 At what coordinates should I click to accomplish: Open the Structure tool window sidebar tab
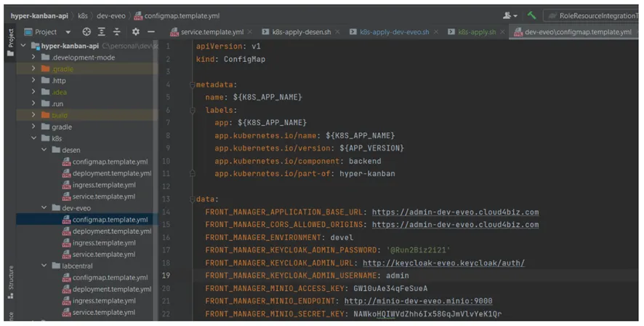(x=10, y=282)
